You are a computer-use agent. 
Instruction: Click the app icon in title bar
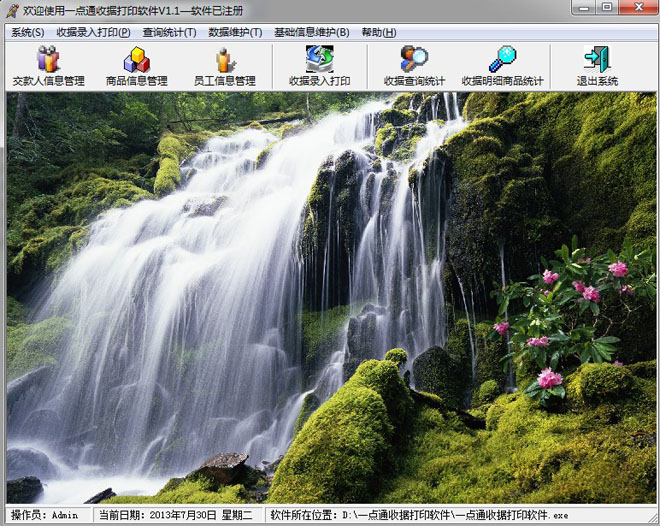(x=11, y=9)
